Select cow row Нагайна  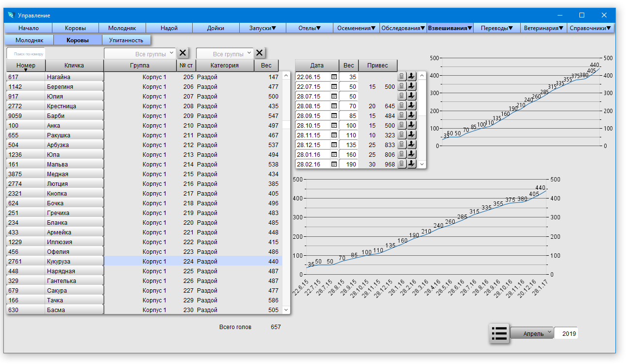coord(144,77)
